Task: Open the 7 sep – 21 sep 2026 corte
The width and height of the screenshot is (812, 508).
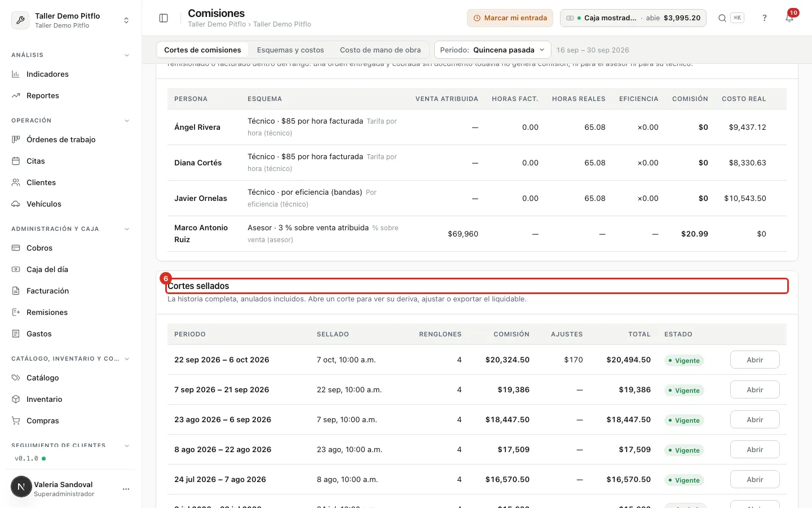Action: click(x=754, y=389)
